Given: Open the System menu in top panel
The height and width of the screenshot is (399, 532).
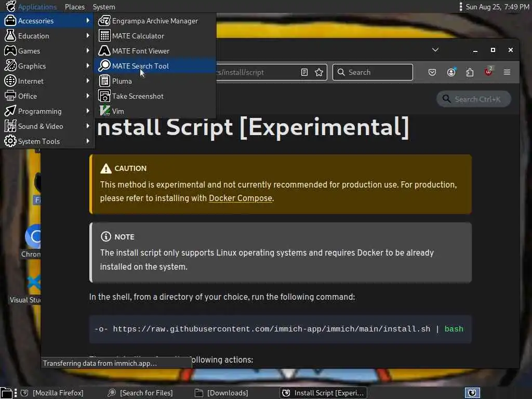Looking at the screenshot, I should tap(104, 7).
